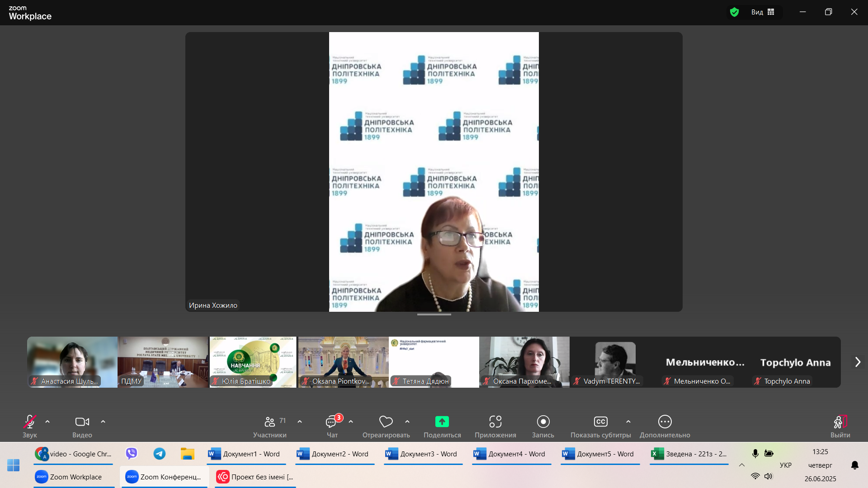The image size is (868, 488).
Task: Unmute microphone with the Звук button
Action: pyautogui.click(x=30, y=426)
